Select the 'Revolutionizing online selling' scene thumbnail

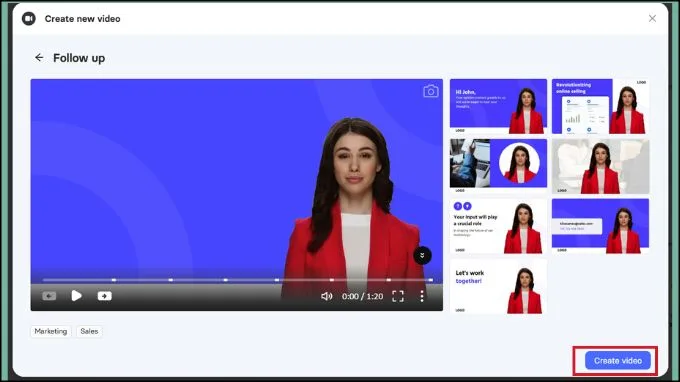coord(601,106)
